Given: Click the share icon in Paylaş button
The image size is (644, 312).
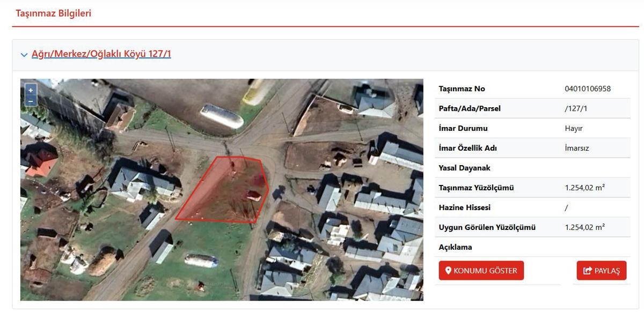Looking at the screenshot, I should coord(588,271).
